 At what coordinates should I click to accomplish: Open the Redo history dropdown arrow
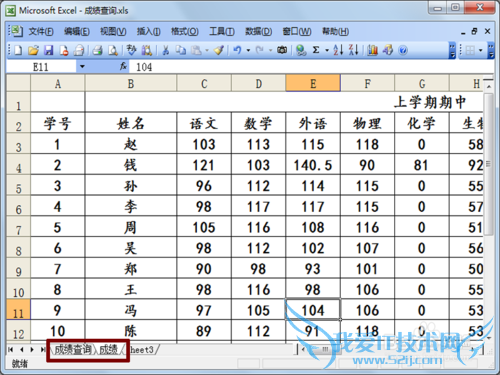pos(270,50)
